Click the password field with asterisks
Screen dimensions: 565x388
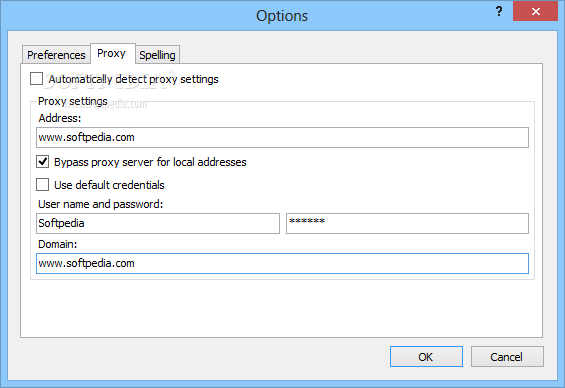(407, 223)
